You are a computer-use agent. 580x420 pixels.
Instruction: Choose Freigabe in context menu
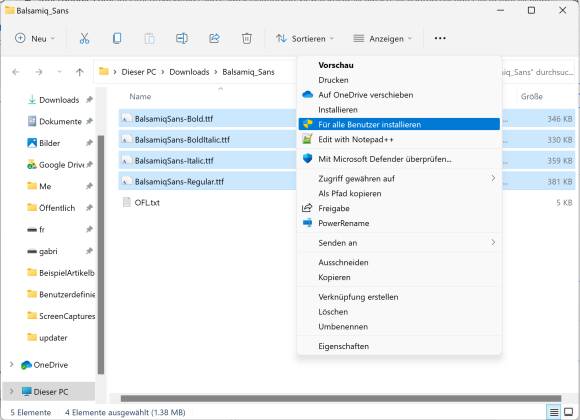pos(334,208)
